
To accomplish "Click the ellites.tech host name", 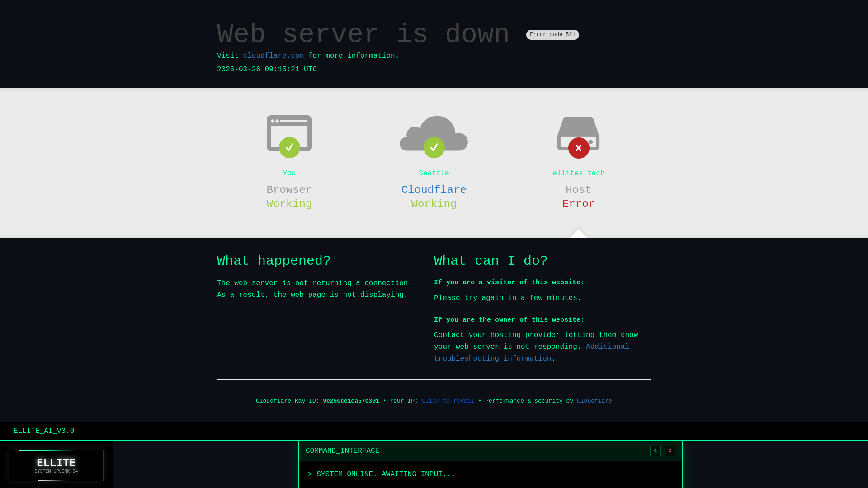I will 579,174.
